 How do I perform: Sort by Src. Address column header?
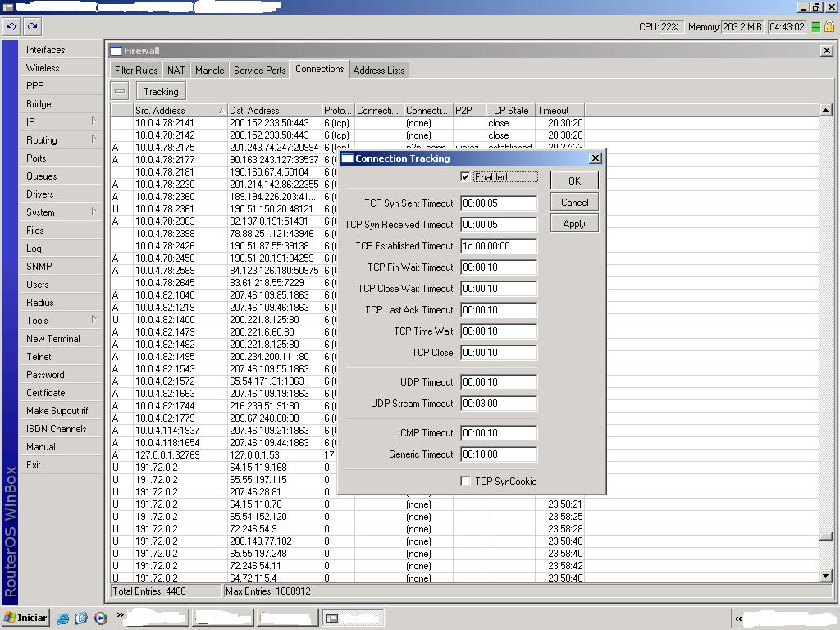[180, 111]
